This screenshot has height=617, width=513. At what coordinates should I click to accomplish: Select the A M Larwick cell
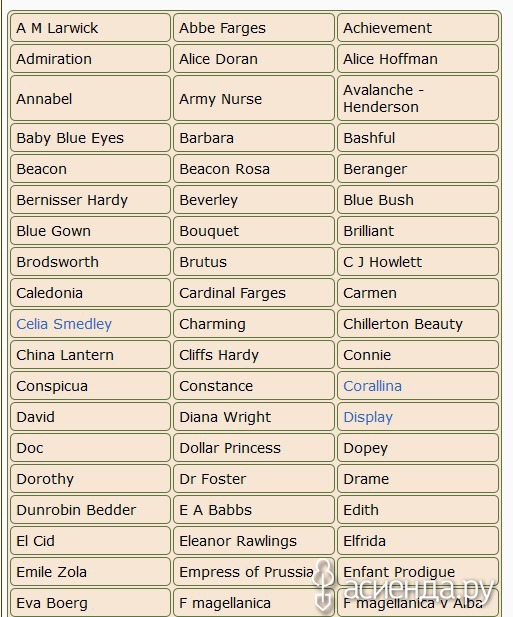(90, 28)
